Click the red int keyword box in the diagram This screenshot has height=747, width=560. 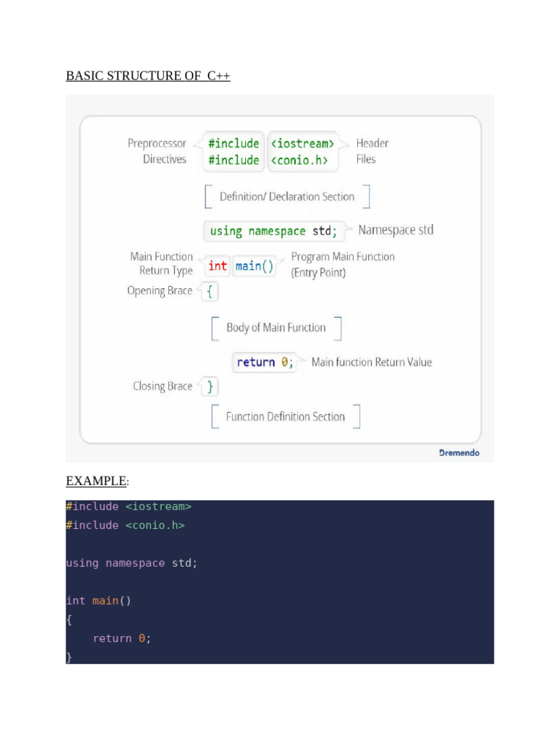tap(218, 266)
